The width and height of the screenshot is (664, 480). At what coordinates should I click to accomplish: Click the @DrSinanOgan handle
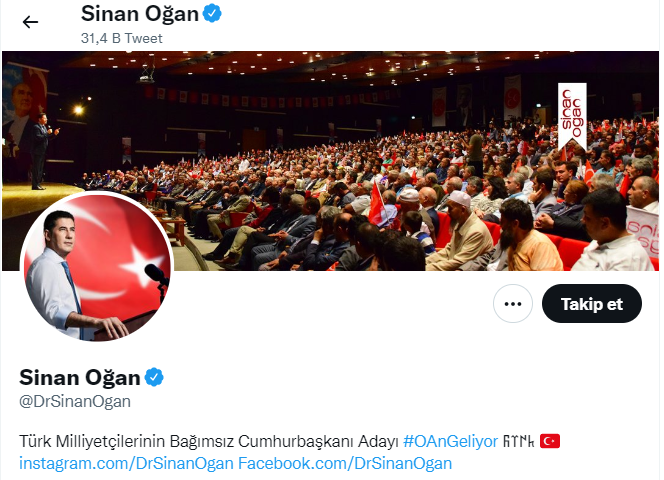[75, 401]
